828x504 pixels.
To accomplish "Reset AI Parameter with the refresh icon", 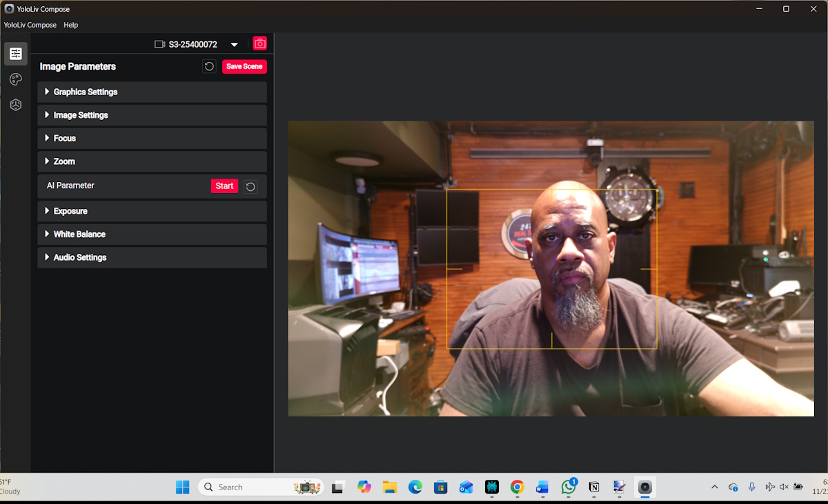I will pyautogui.click(x=251, y=186).
